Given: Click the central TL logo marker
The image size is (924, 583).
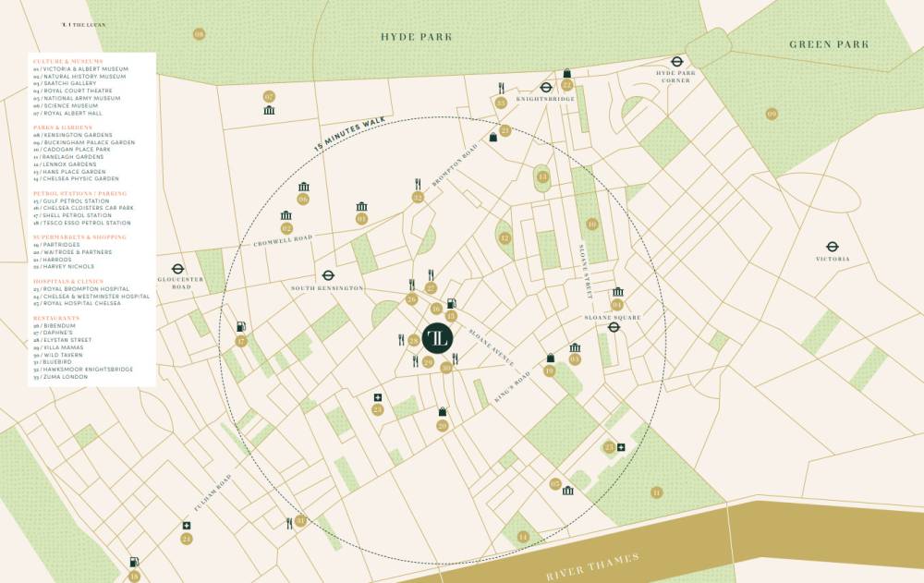Looking at the screenshot, I should 438,338.
